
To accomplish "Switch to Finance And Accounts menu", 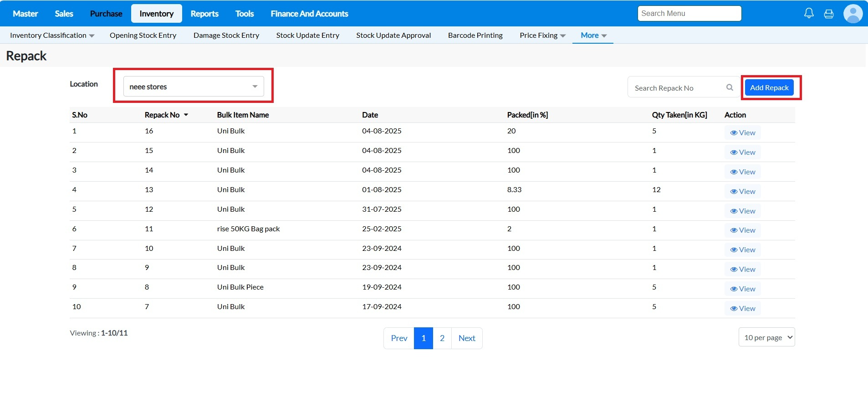I will tap(309, 14).
